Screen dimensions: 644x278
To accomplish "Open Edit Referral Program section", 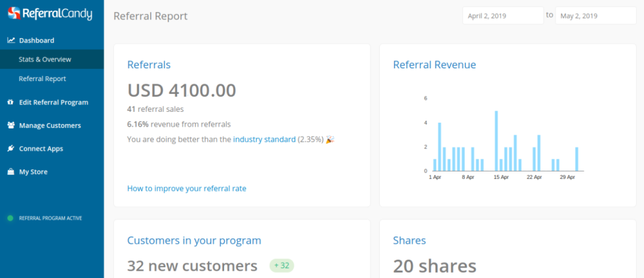I will coord(54,102).
